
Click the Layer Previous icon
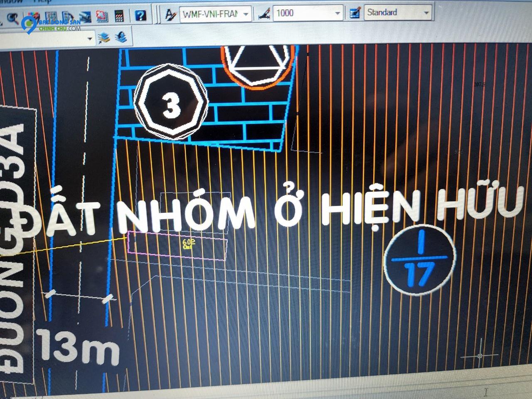click(121, 37)
